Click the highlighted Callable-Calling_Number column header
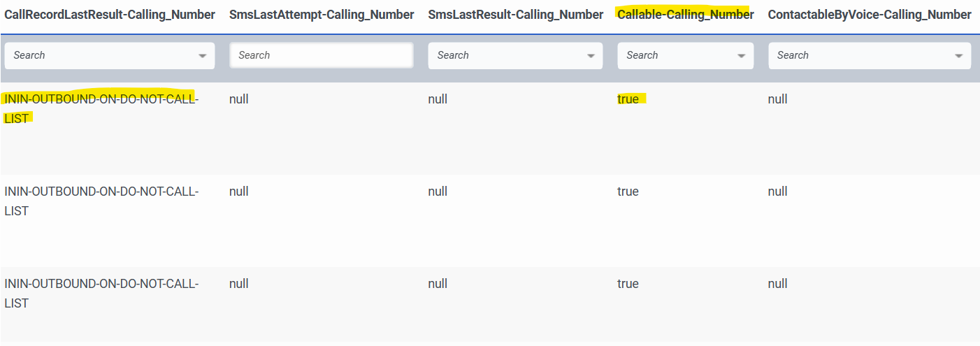Screen dimensions: 980x346 pyautogui.click(x=685, y=15)
